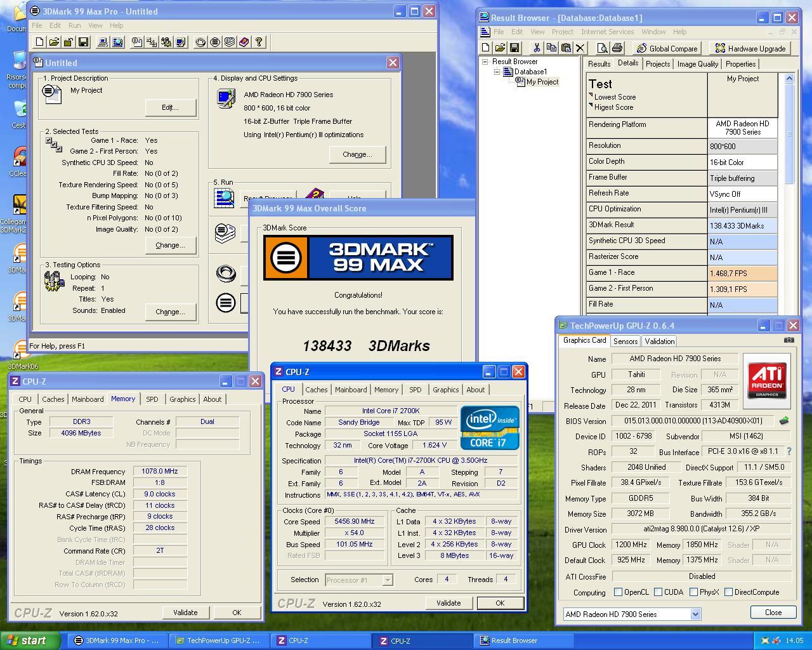Click GPU-Z screenshot camera icon

(789, 340)
